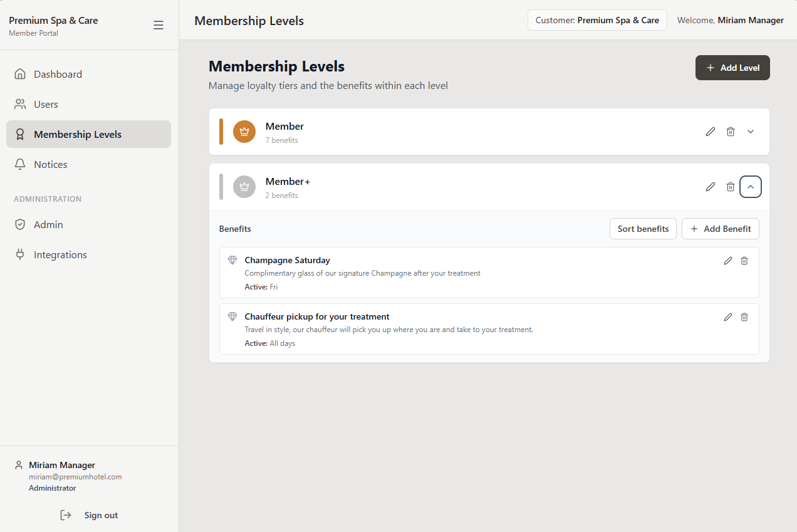This screenshot has width=797, height=532.
Task: Collapse the Member+ level panel
Action: [750, 186]
